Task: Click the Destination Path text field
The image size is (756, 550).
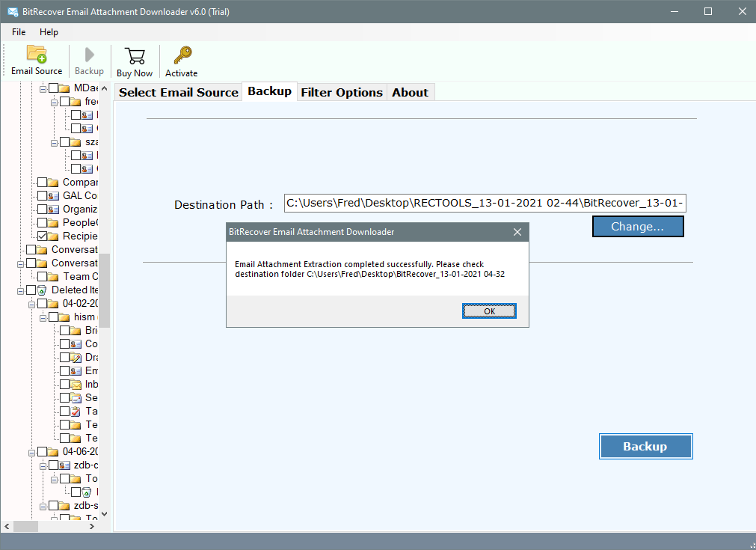Action: (485, 203)
